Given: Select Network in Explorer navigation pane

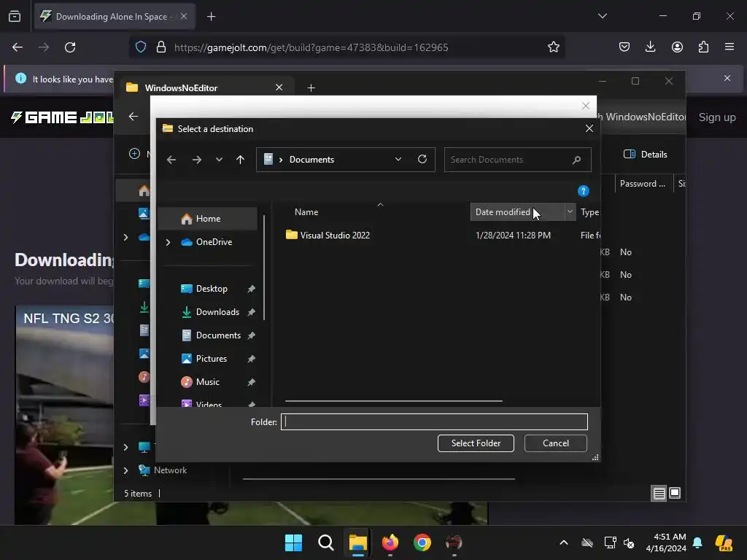Looking at the screenshot, I should [163, 470].
